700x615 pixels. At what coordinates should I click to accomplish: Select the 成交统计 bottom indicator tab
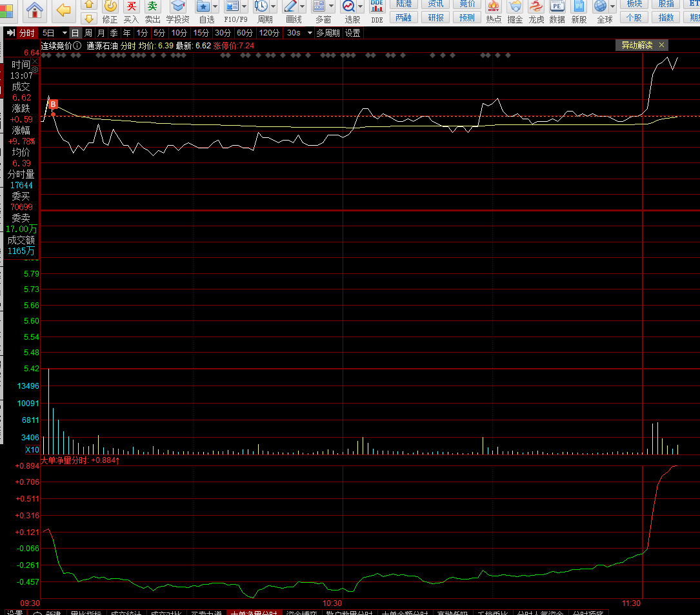coord(126,613)
